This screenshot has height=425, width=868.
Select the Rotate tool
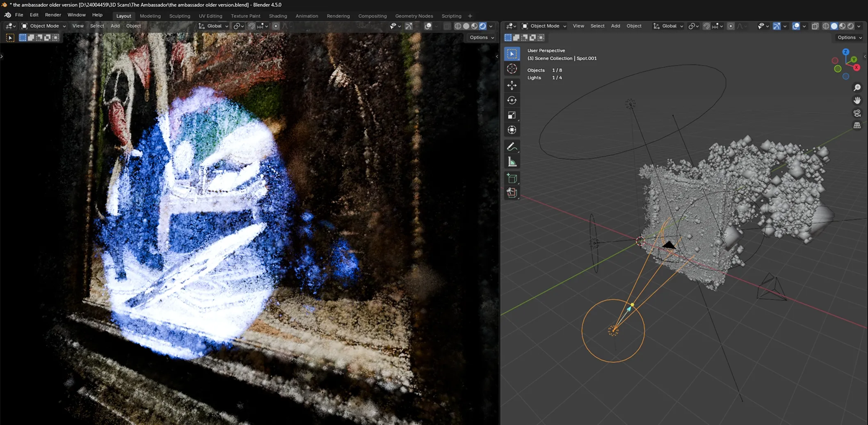512,100
